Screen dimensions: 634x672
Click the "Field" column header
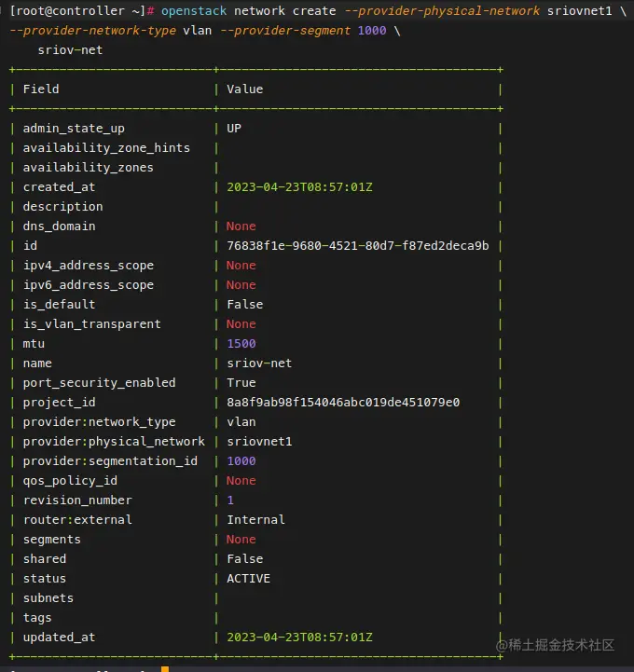[x=41, y=89]
